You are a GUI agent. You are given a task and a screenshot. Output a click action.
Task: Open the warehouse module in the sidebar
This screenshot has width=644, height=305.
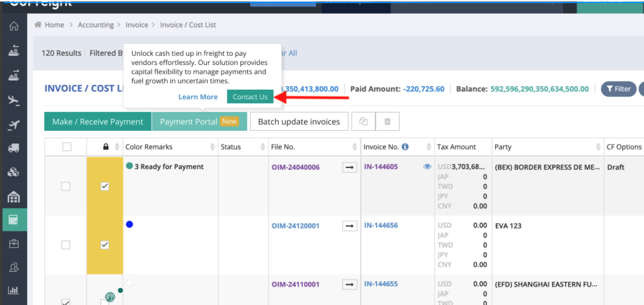[x=14, y=196]
